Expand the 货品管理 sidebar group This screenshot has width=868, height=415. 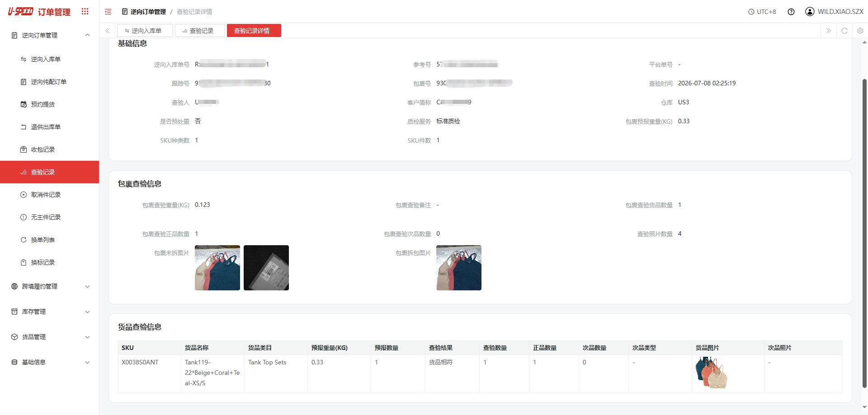(50, 337)
